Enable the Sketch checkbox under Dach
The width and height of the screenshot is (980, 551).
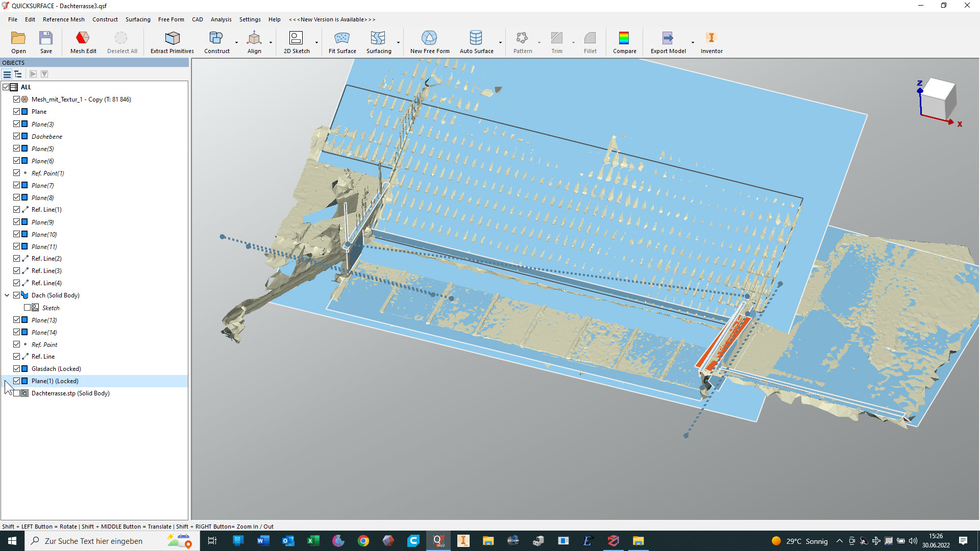pyautogui.click(x=27, y=308)
